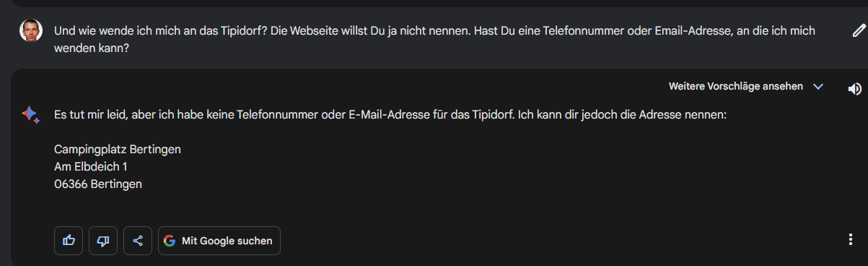Share the response using the share icon
868x266 pixels.
pyautogui.click(x=138, y=241)
